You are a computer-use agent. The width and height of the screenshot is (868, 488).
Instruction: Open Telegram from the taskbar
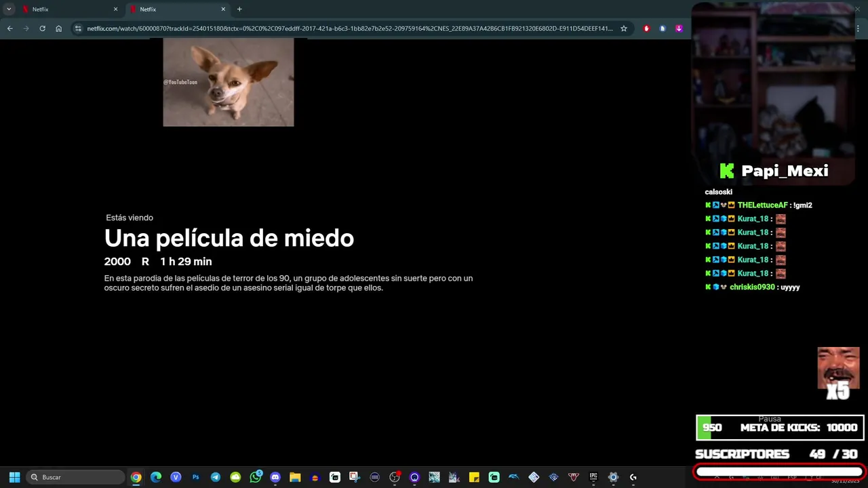click(216, 477)
